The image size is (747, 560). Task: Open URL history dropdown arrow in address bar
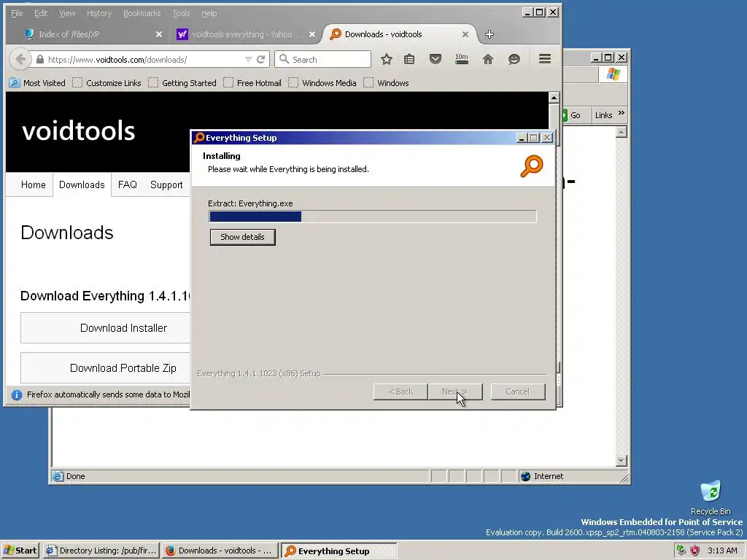[248, 60]
